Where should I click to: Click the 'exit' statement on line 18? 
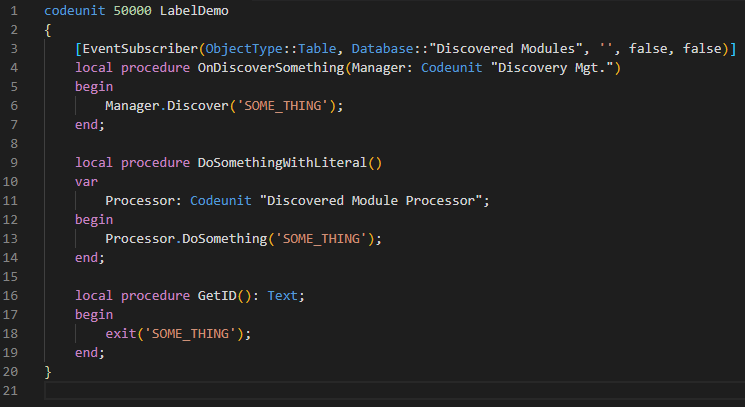(x=121, y=333)
